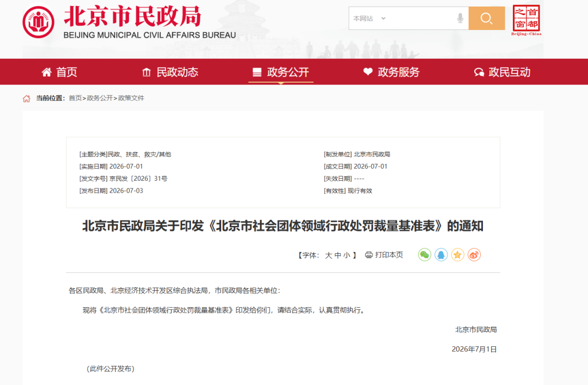
Task: Open the 本网站 search scope dropdown
Action: coord(369,19)
